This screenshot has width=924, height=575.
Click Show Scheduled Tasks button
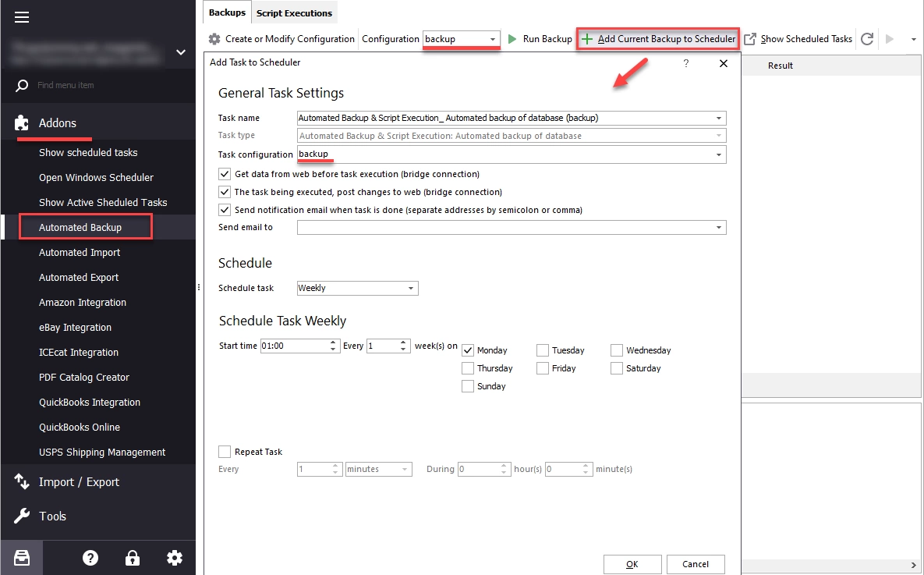click(798, 39)
